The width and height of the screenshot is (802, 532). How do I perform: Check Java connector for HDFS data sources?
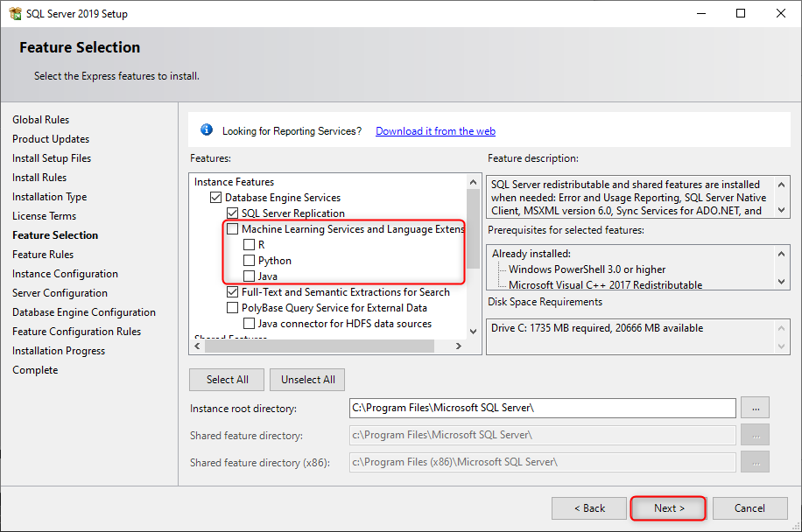[249, 324]
